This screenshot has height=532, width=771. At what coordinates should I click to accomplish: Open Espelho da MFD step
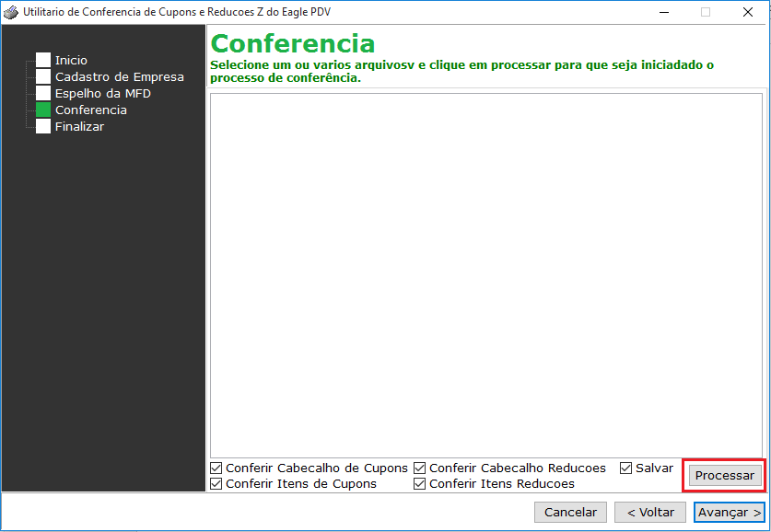tap(103, 93)
